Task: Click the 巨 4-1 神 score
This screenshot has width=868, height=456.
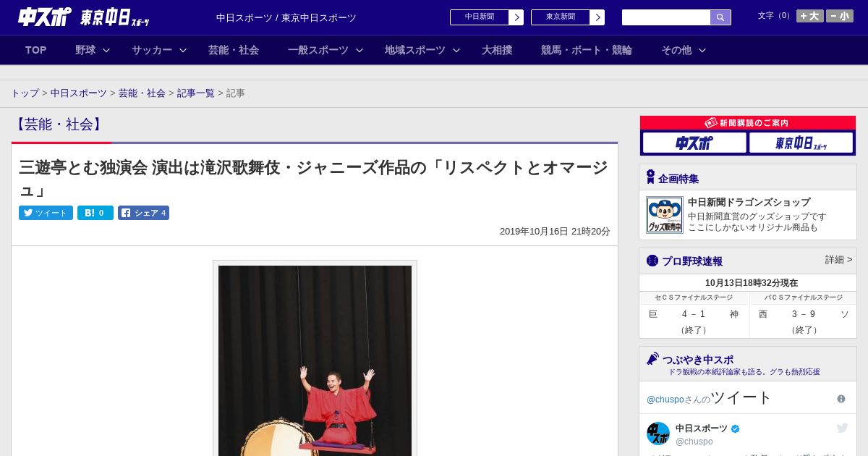Action: (x=694, y=314)
